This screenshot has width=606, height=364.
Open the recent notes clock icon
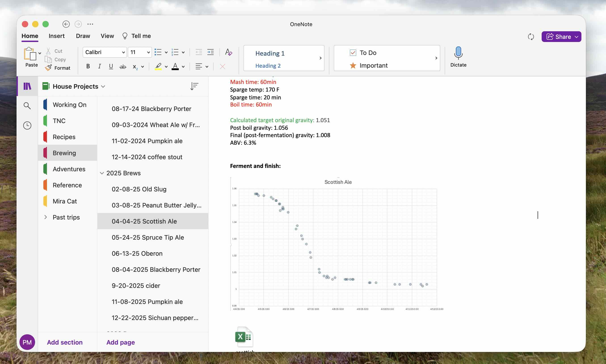coord(27,125)
